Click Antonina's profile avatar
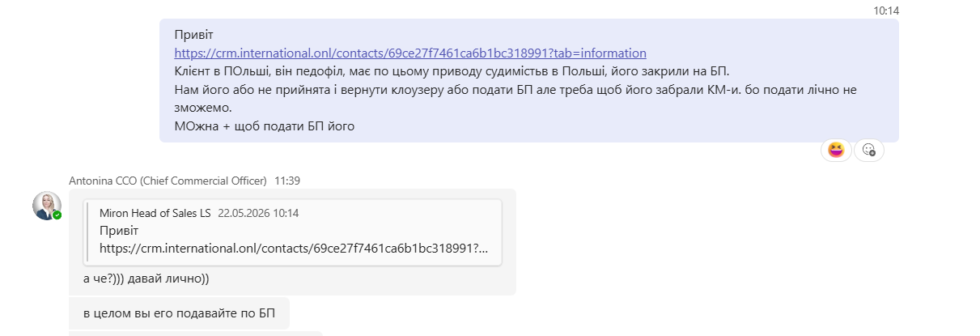 (x=46, y=206)
